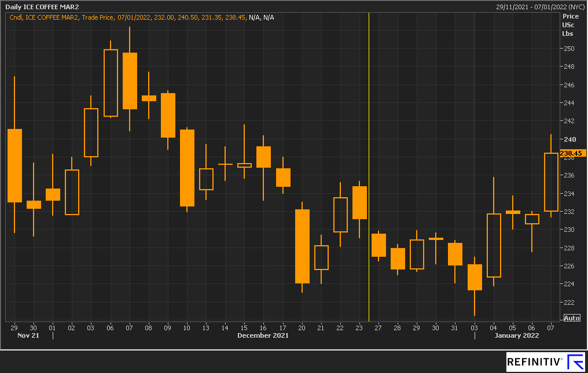Viewport: 588px width, 373px height.
Task: Click the 246 price axis label
Action: [x=569, y=85]
